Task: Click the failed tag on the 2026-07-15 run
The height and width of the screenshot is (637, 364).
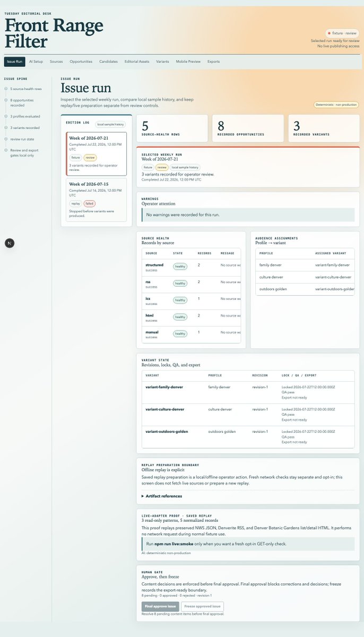Action: [x=89, y=203]
